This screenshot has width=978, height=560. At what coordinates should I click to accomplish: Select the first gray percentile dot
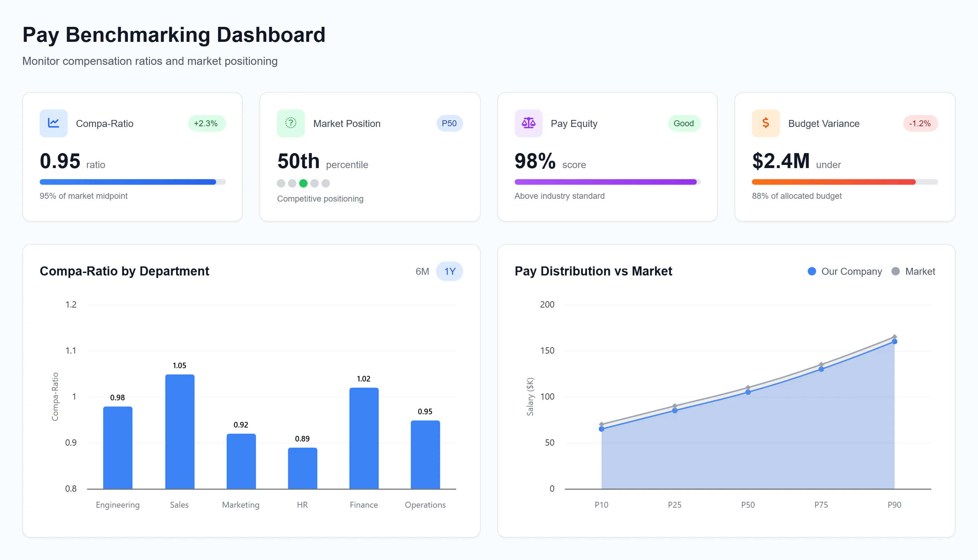(281, 183)
